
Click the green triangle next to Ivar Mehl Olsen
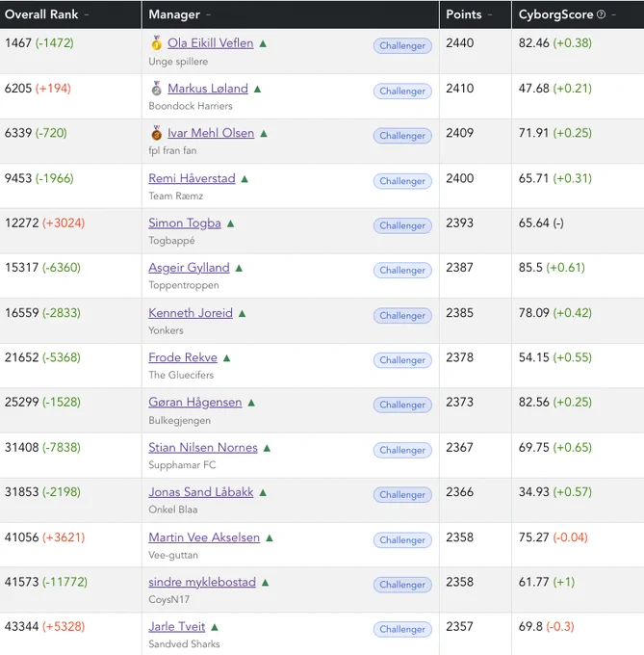click(264, 133)
